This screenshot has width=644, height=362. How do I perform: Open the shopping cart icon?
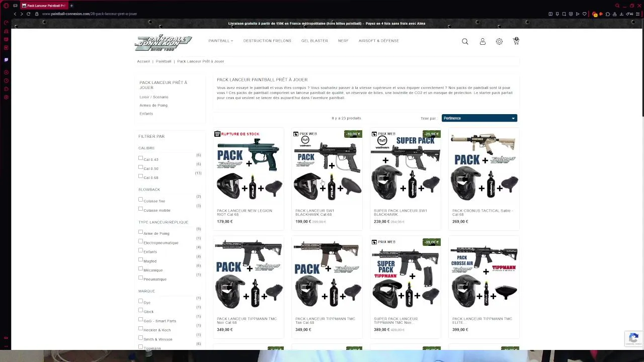[516, 41]
